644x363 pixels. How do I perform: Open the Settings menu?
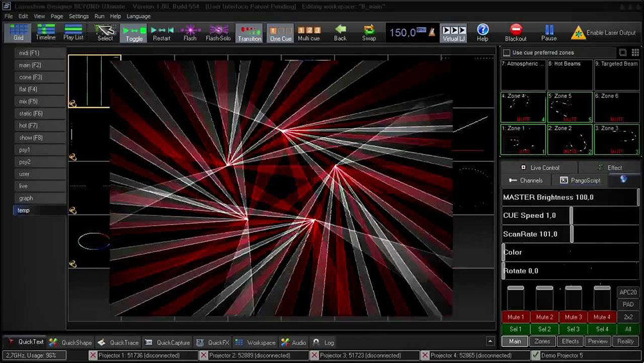click(x=79, y=15)
